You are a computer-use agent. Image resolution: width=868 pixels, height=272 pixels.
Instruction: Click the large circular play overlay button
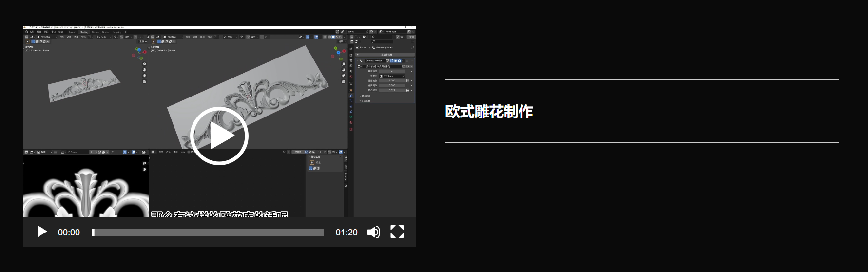click(x=219, y=136)
